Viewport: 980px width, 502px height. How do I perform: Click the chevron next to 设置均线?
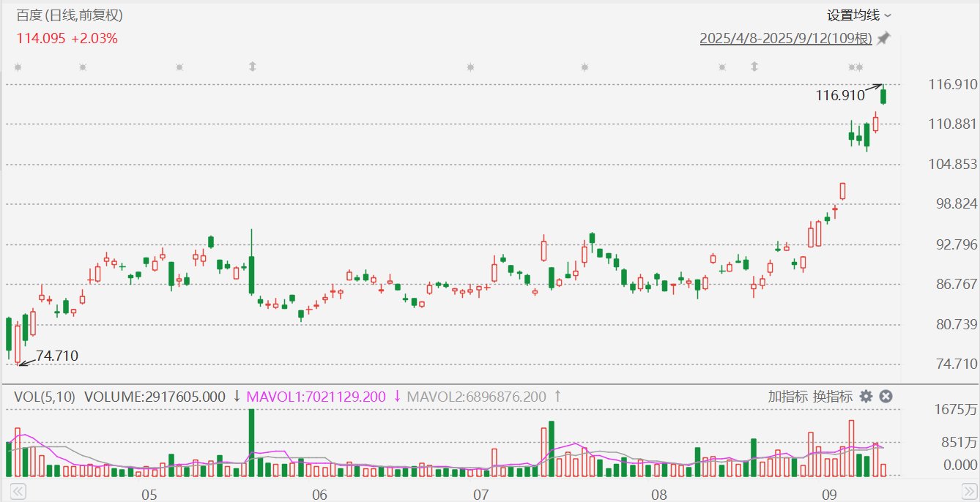point(888,15)
